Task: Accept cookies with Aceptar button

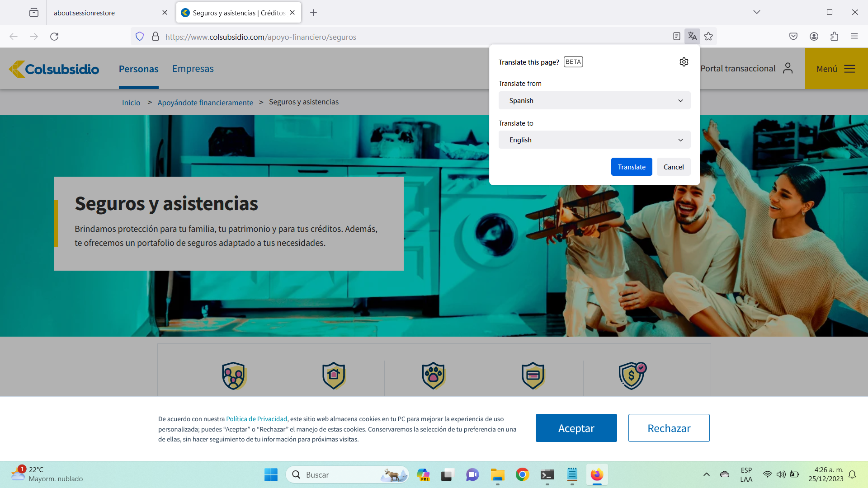Action: [x=576, y=428]
